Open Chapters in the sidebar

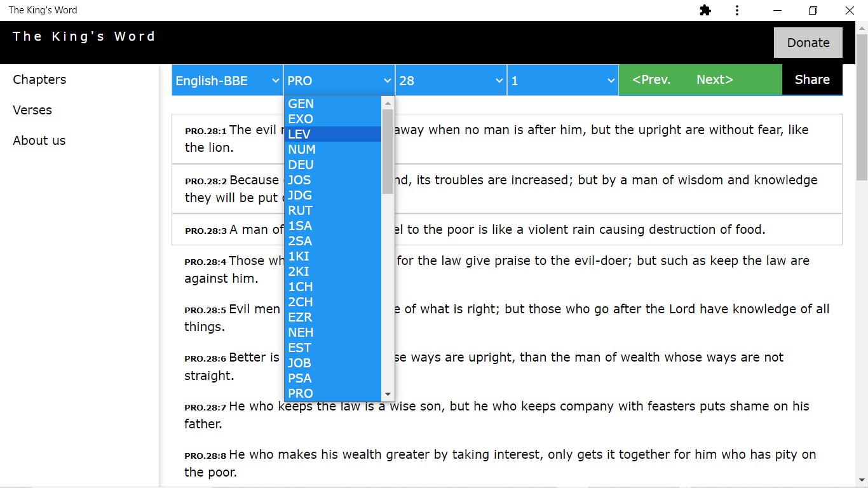pyautogui.click(x=39, y=79)
